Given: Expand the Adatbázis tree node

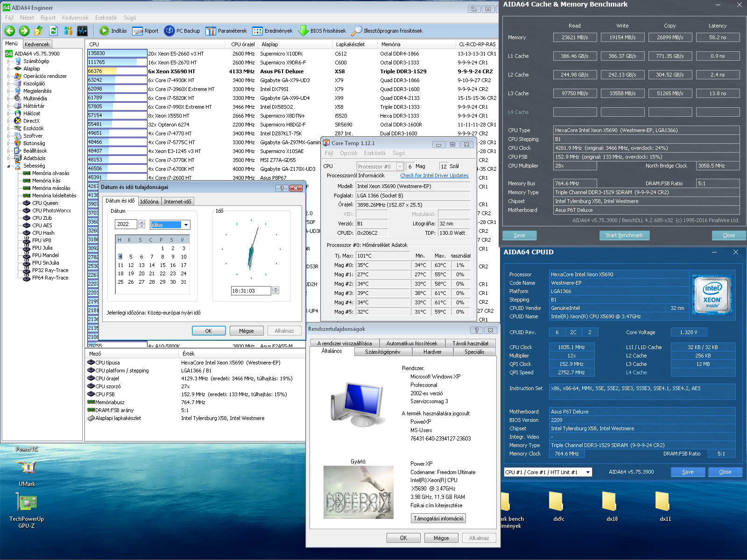Looking at the screenshot, I should tap(9, 158).
